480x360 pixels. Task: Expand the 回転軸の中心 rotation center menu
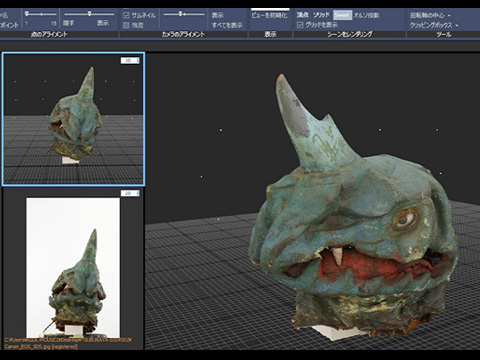coord(430,15)
